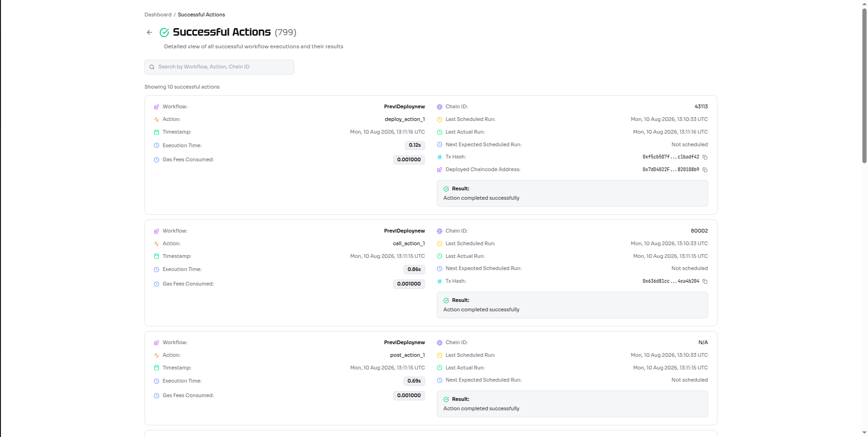Click the globe icon beside Chain ID 43113
This screenshot has width=868, height=437.
coord(440,107)
